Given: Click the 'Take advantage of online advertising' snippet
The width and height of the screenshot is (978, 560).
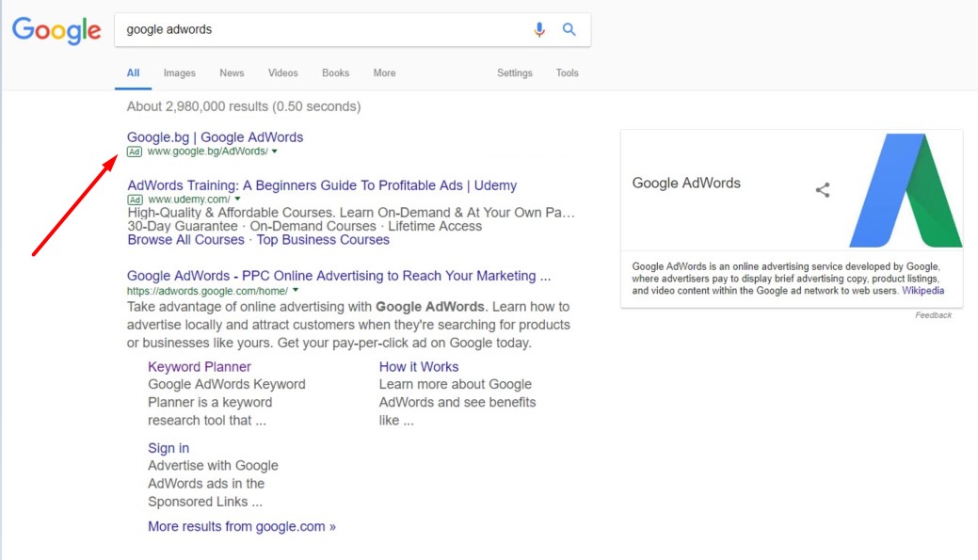Looking at the screenshot, I should coord(348,325).
